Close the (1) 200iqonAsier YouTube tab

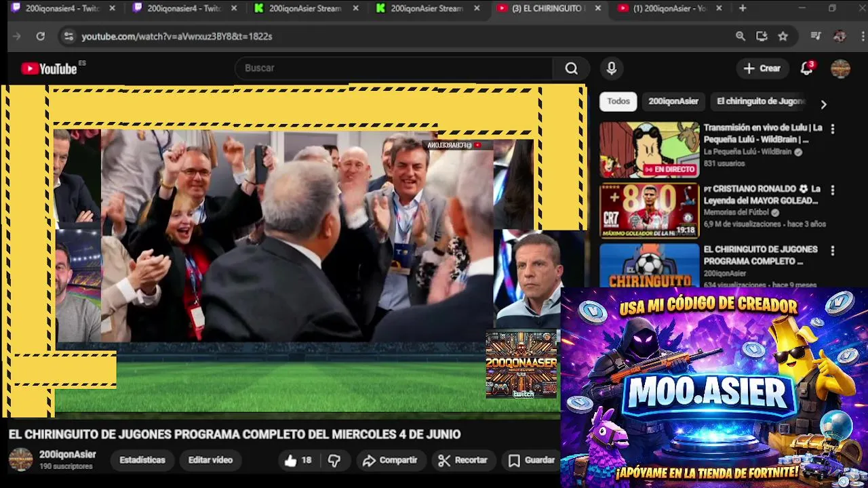tap(719, 8)
